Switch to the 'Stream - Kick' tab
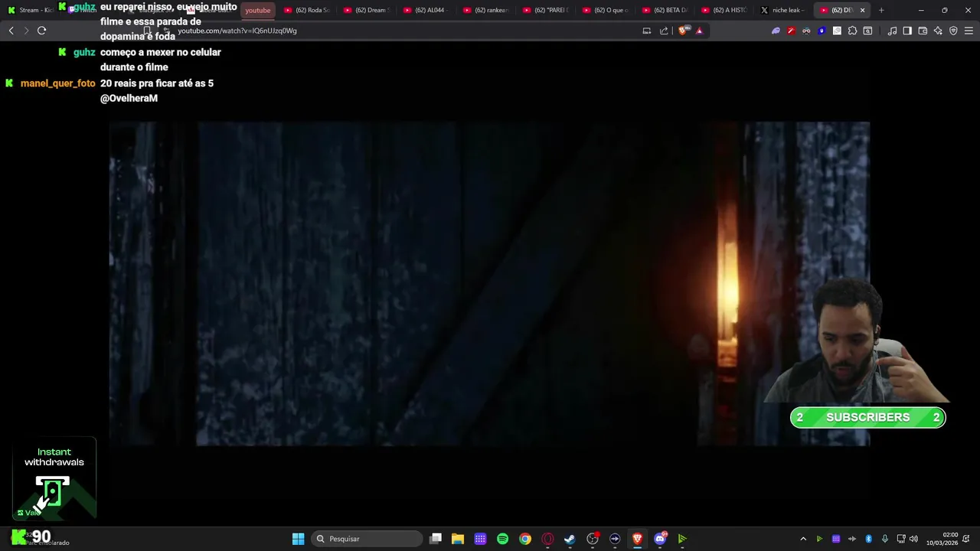This screenshot has width=980, height=551. coord(31,10)
